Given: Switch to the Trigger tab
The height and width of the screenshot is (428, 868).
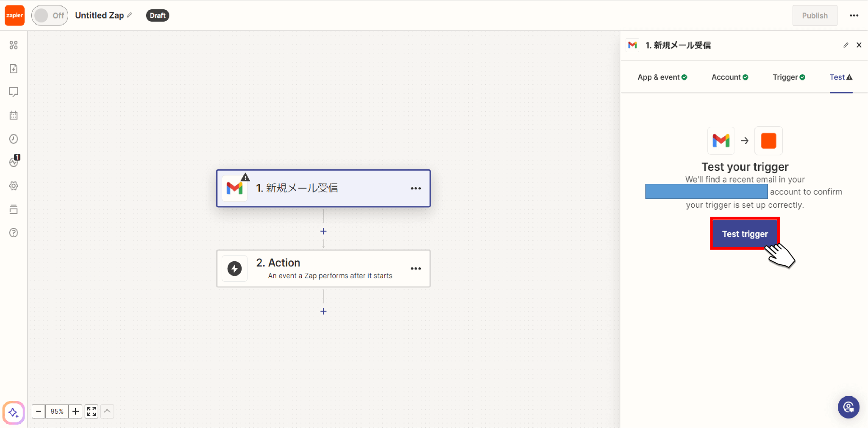Looking at the screenshot, I should pyautogui.click(x=789, y=77).
